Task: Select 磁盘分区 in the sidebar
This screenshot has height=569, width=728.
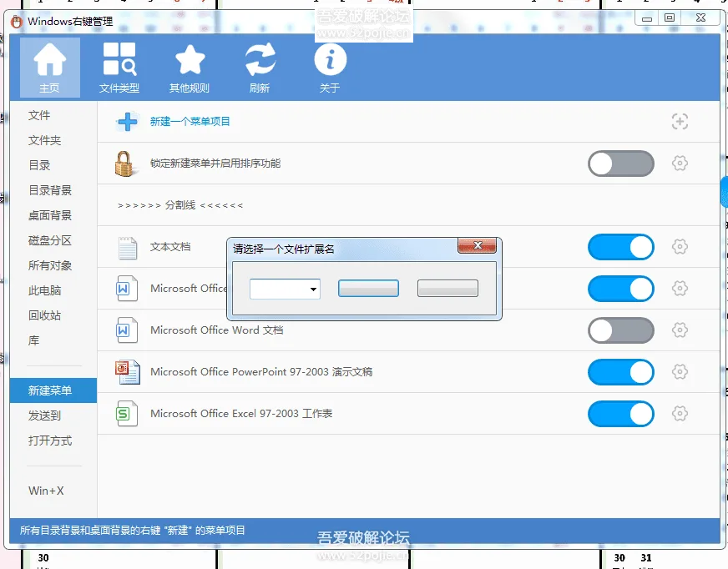Action: 50,240
